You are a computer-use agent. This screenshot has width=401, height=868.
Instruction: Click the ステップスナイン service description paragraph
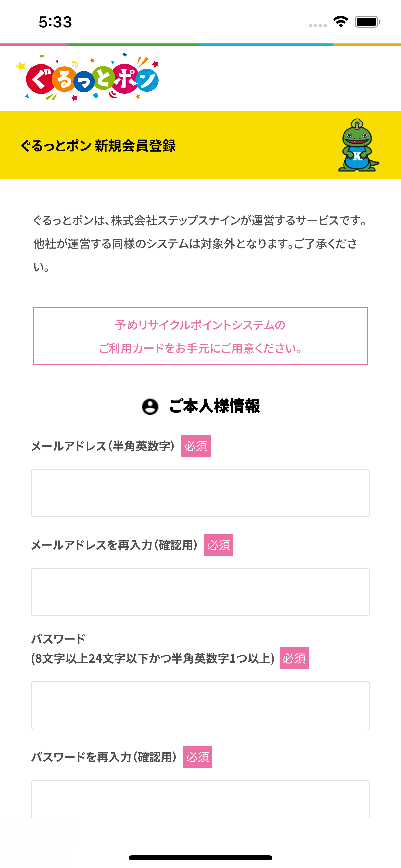tap(200, 243)
